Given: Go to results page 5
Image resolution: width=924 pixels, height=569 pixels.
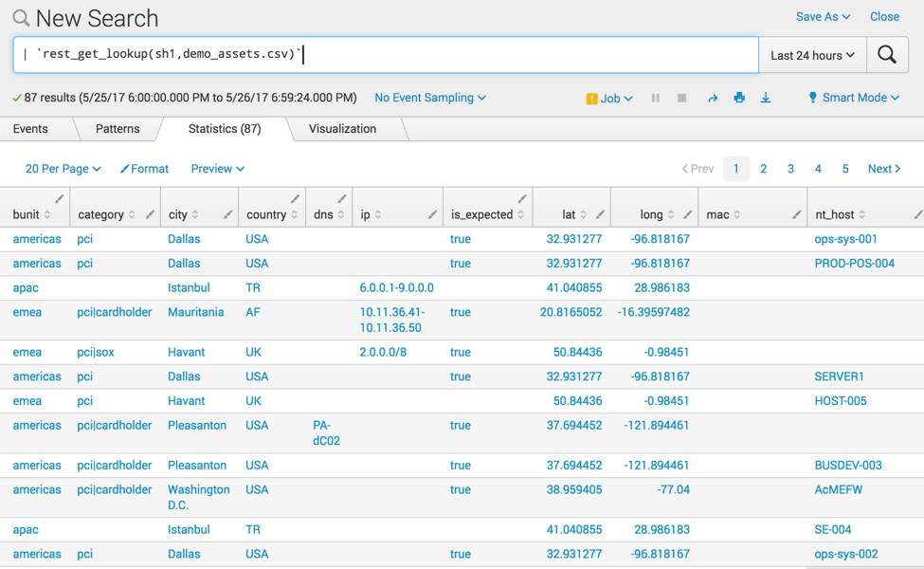Looking at the screenshot, I should tap(845, 169).
